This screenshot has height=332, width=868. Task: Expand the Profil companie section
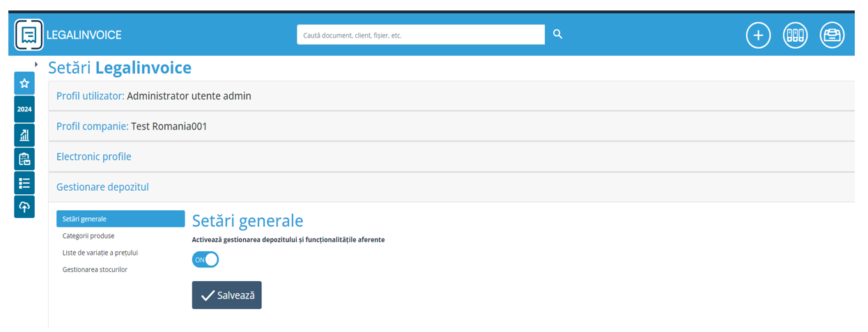(x=132, y=127)
